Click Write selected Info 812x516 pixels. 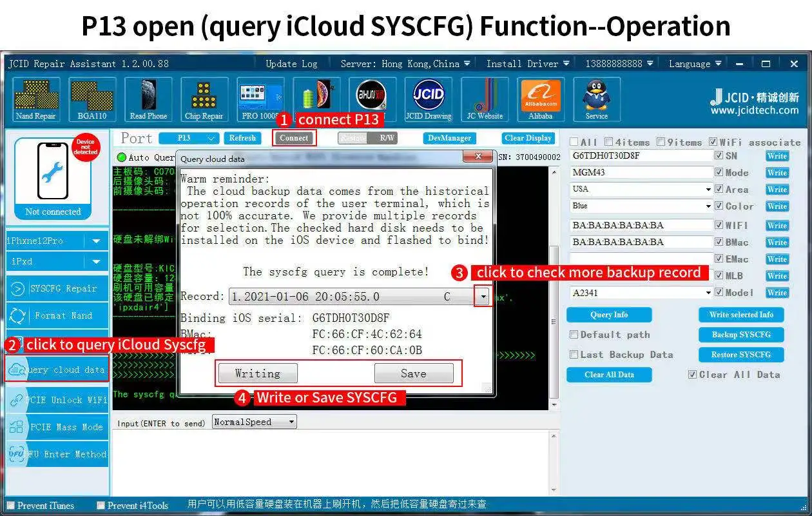(741, 315)
